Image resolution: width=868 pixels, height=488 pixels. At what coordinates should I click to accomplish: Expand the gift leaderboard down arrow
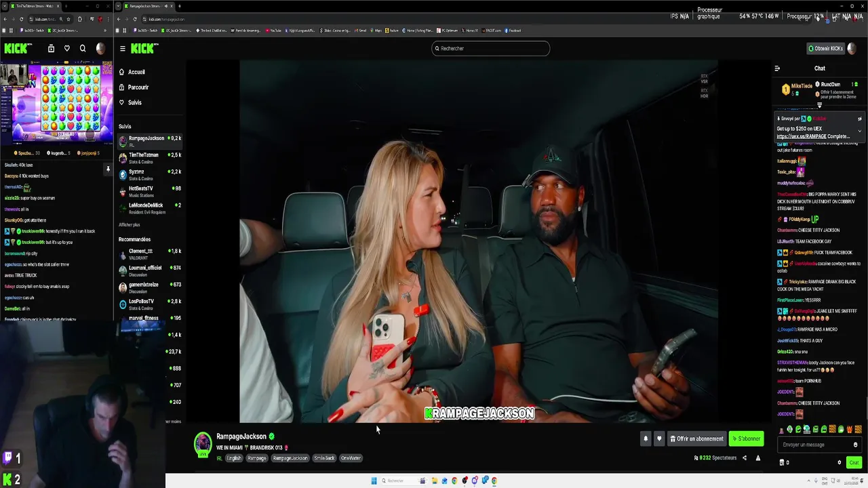(x=819, y=105)
